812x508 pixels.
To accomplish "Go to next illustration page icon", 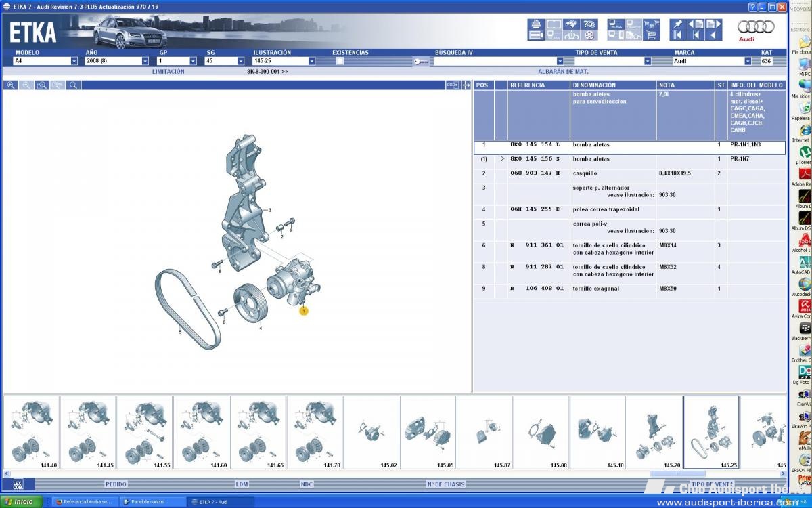I will (x=713, y=24).
